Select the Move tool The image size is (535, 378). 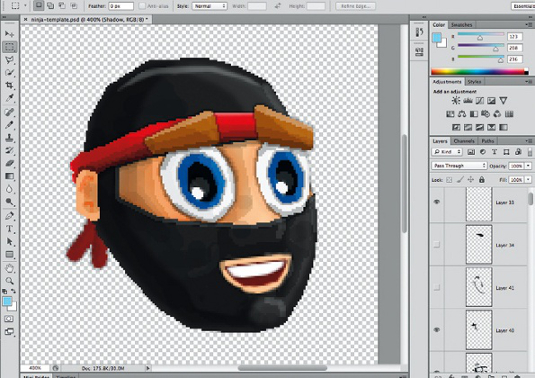[10, 34]
